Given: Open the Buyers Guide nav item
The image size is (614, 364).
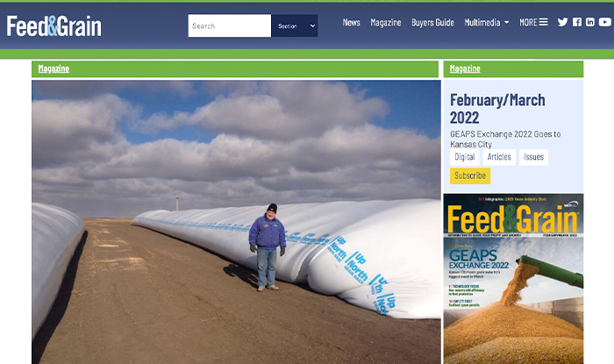Looking at the screenshot, I should click(432, 23).
